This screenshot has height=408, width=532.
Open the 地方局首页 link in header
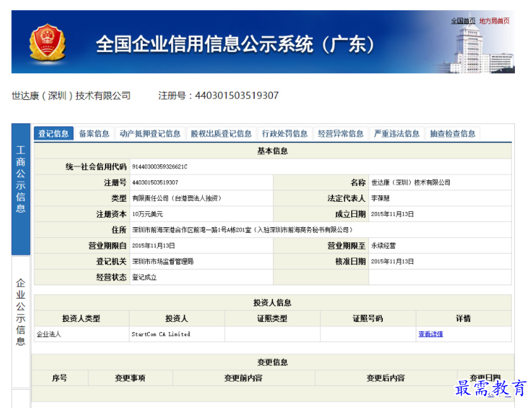pos(494,21)
